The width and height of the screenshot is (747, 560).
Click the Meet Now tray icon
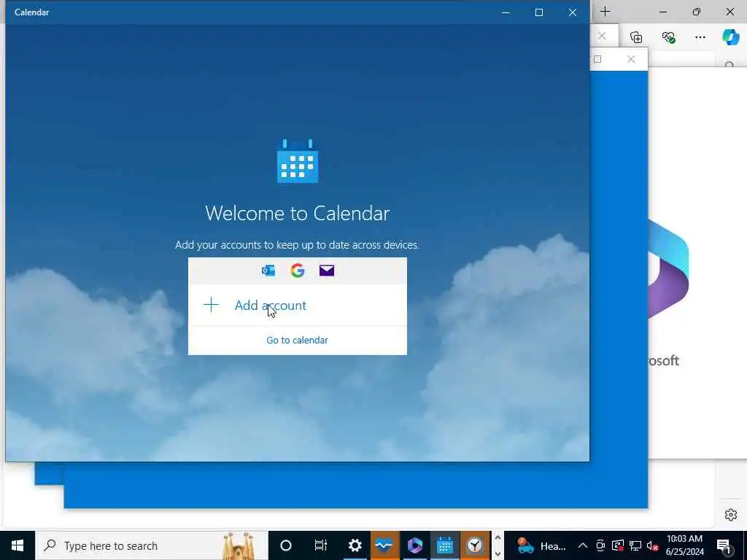(x=600, y=545)
